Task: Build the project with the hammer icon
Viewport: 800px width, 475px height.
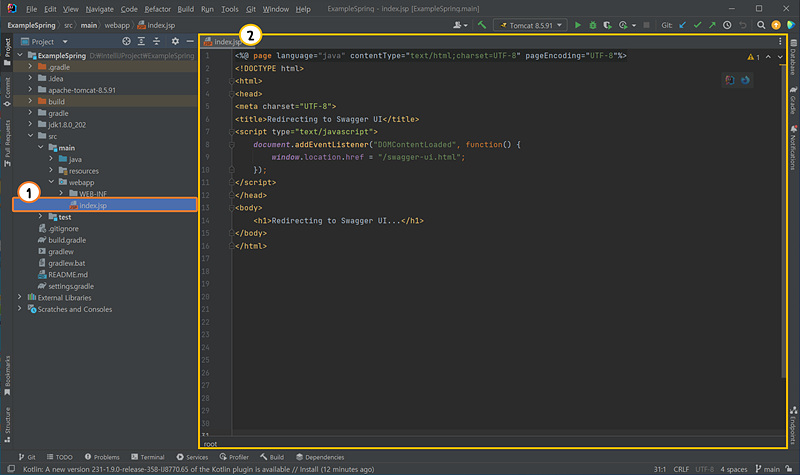Action: point(482,25)
